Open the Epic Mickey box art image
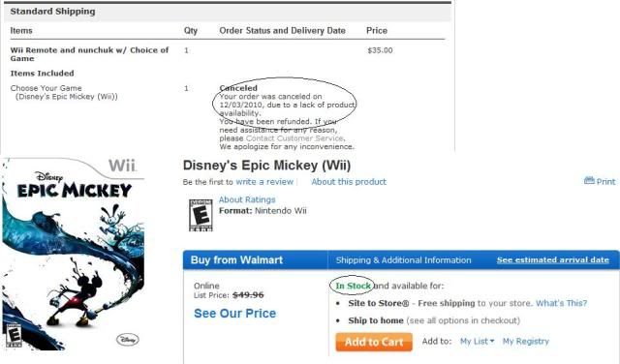Image resolution: width=620 pixels, height=364 pixels. (x=74, y=254)
